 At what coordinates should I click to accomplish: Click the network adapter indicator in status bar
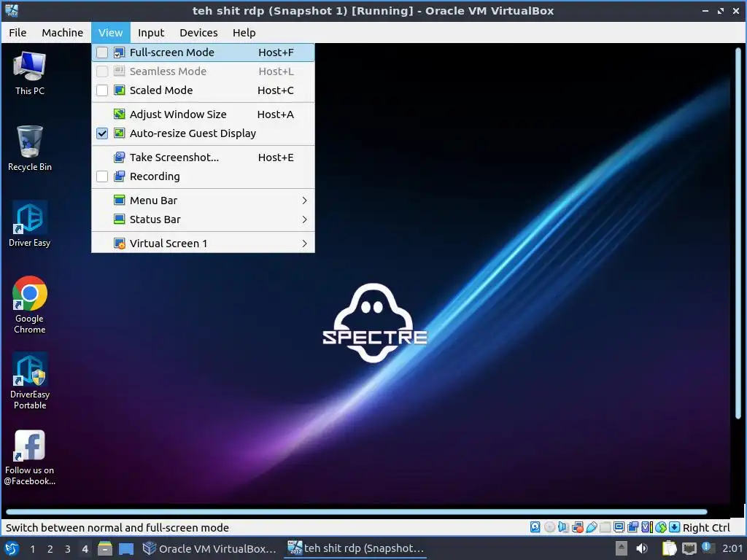click(x=578, y=527)
